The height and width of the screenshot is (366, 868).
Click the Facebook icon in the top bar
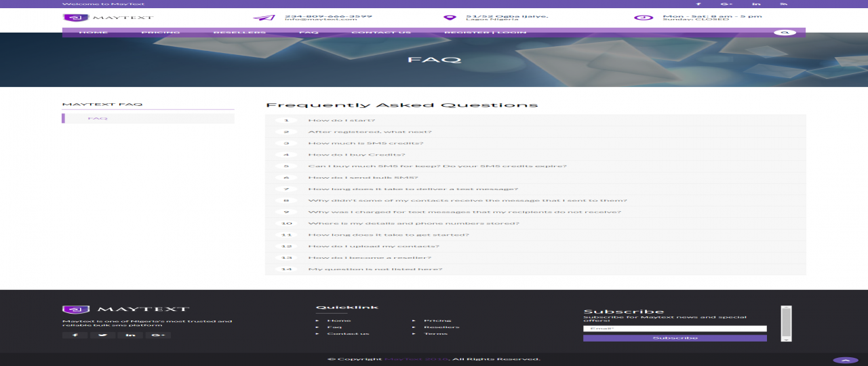click(698, 4)
